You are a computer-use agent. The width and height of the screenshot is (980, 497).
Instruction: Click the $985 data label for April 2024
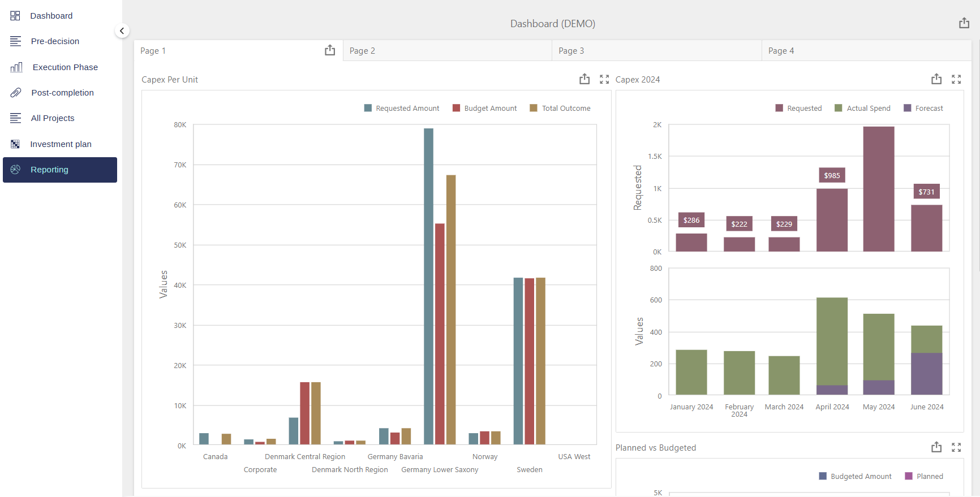[832, 175]
